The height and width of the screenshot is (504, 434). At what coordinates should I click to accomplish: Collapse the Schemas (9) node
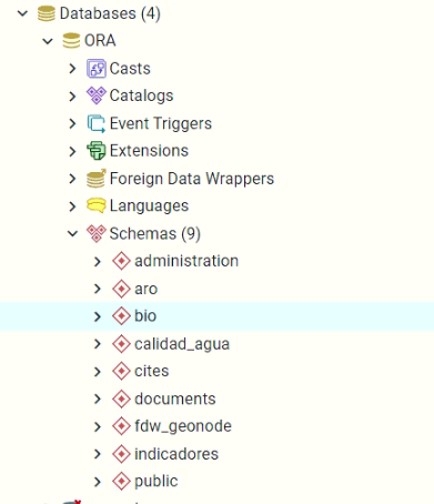[72, 234]
